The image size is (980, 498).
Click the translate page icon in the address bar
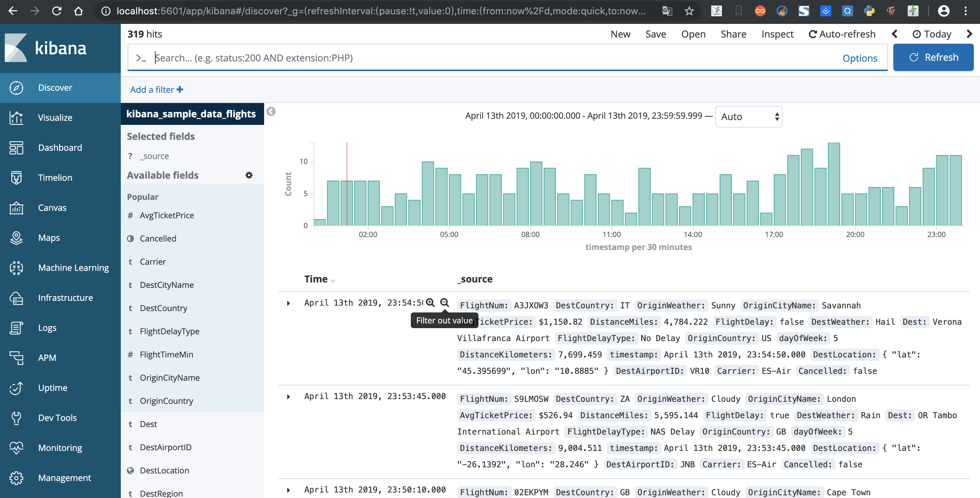(667, 11)
